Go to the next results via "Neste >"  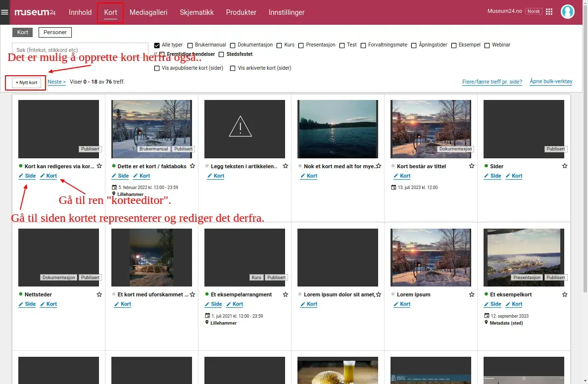(56, 82)
